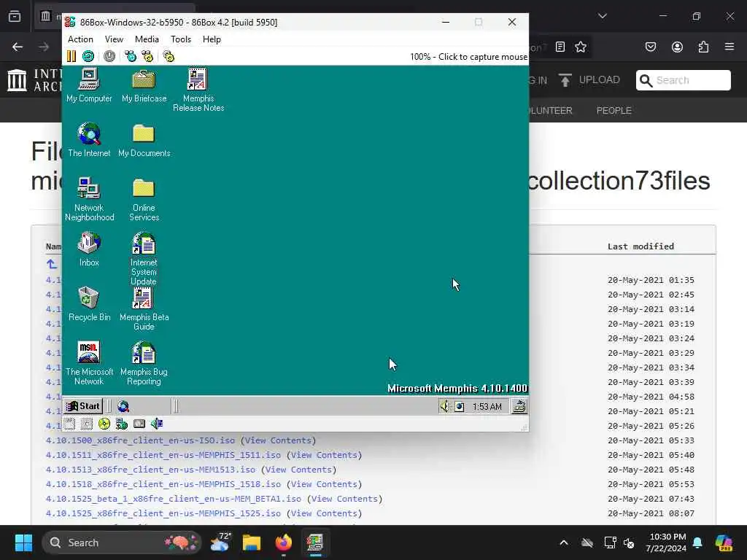This screenshot has height=560, width=747.
Task: Open the Tools menu in 86Box
Action: [x=181, y=39]
